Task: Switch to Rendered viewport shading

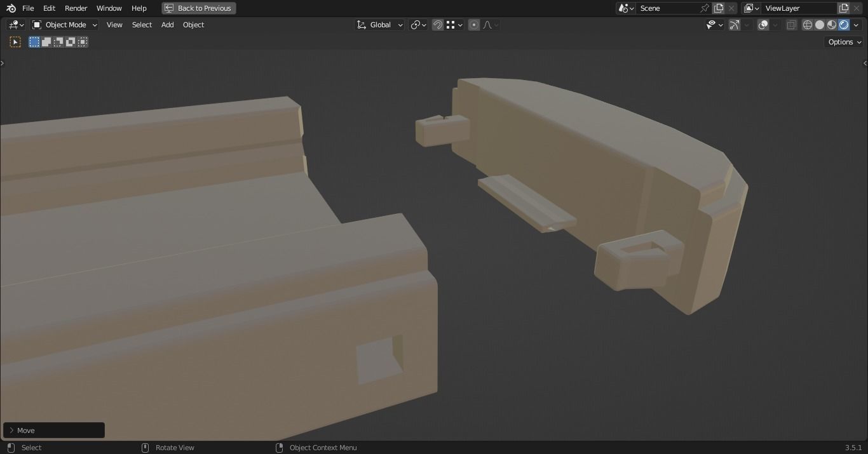Action: [844, 25]
